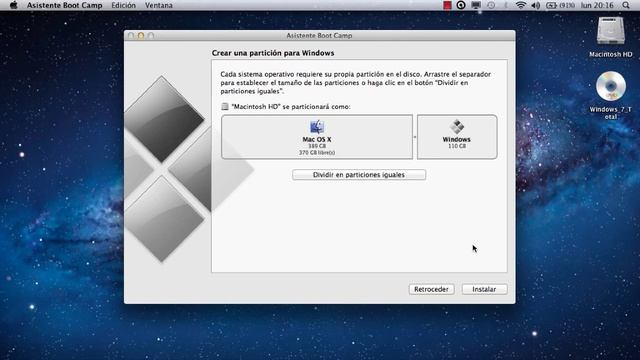Viewport: 640px width, 360px height.
Task: Open the Bluetooth menu bar icon
Action: tap(506, 5)
